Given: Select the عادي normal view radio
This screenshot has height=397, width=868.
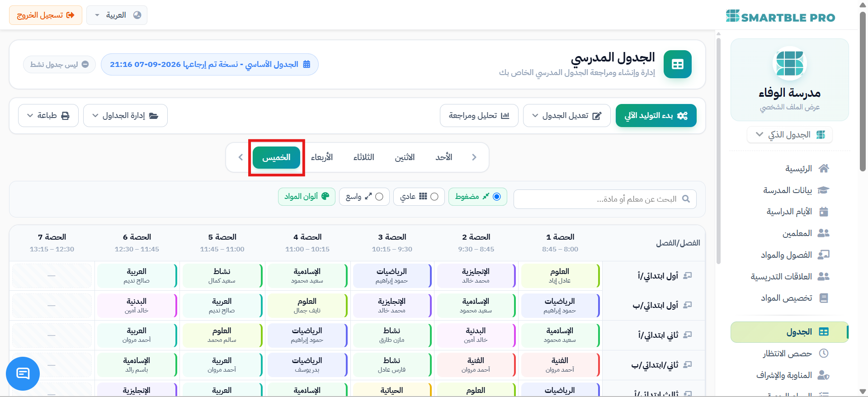Looking at the screenshot, I should click(434, 197).
